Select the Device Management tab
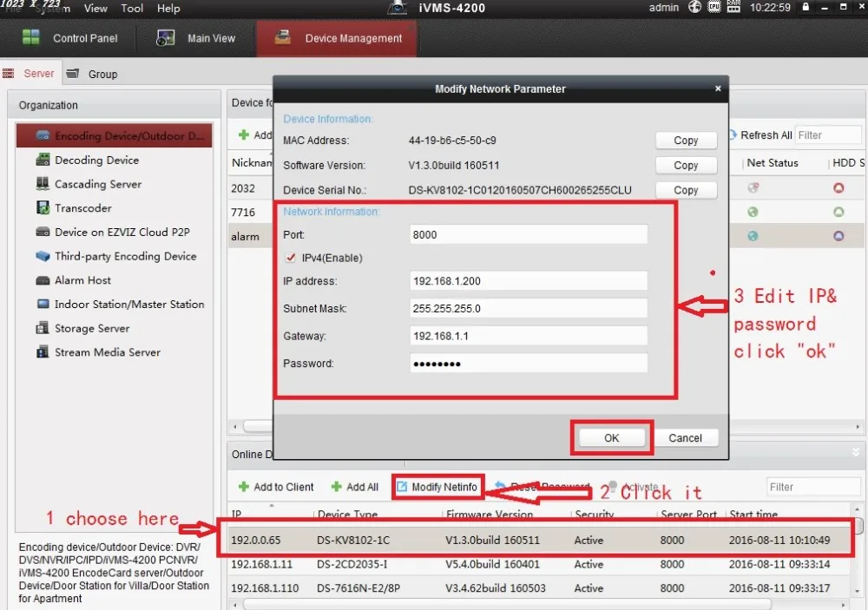Viewport: 868px width, 610px height. click(x=337, y=38)
